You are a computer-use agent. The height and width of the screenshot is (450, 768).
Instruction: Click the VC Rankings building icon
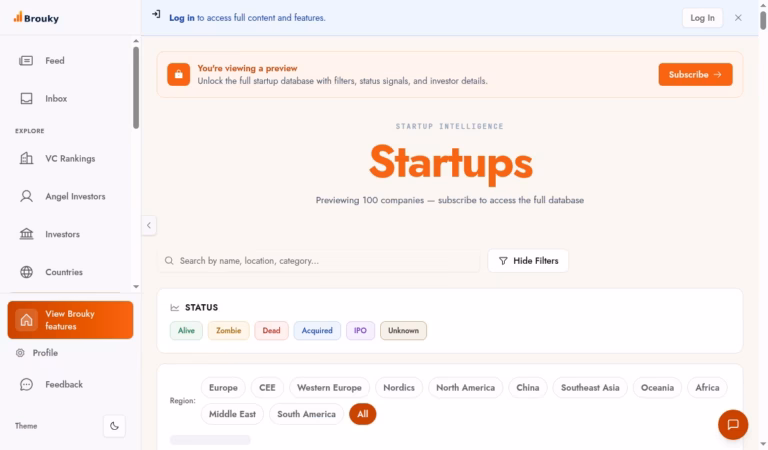pyautogui.click(x=26, y=158)
